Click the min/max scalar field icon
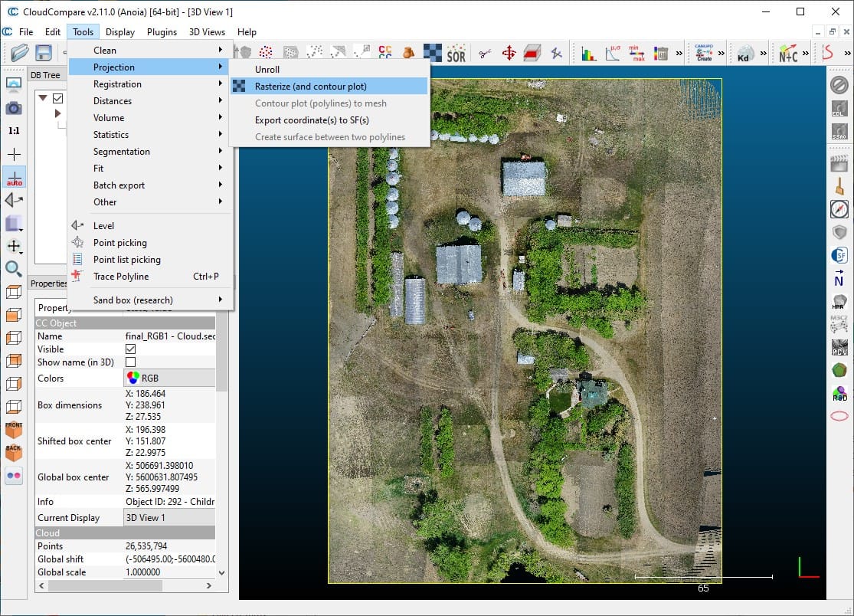The image size is (854, 616). (636, 53)
